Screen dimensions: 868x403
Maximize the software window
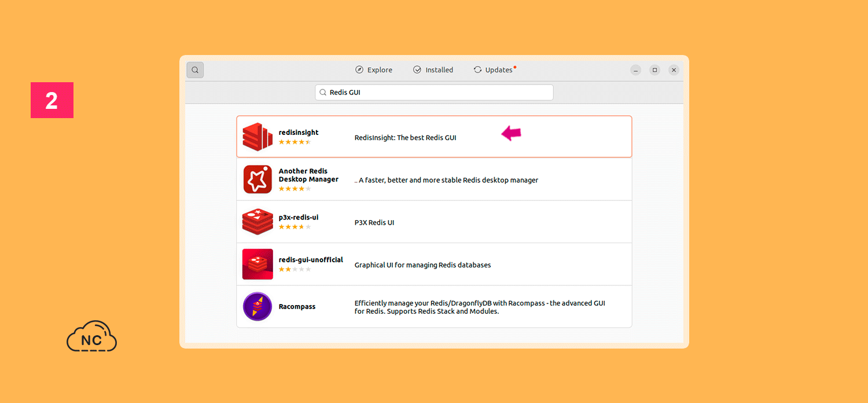point(655,70)
